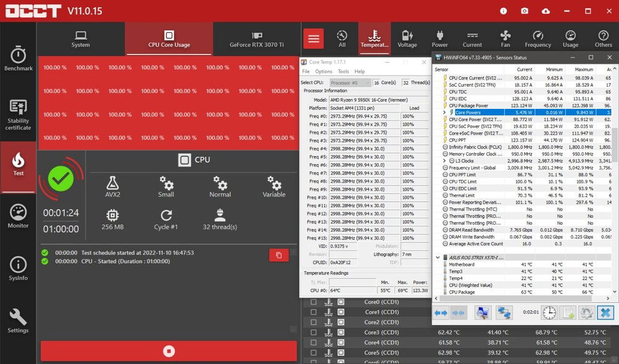Expand the L3 Clocks tree item

click(444, 161)
